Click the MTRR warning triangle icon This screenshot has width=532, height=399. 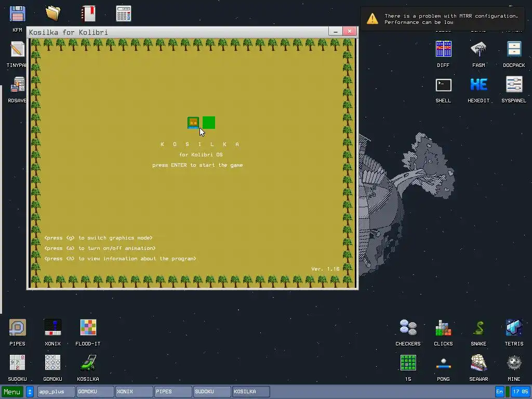[x=372, y=19]
